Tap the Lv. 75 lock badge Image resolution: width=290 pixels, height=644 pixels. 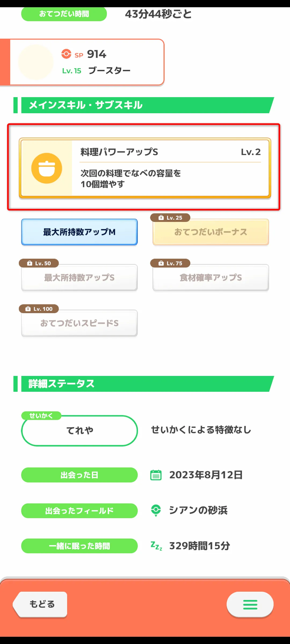[170, 263]
